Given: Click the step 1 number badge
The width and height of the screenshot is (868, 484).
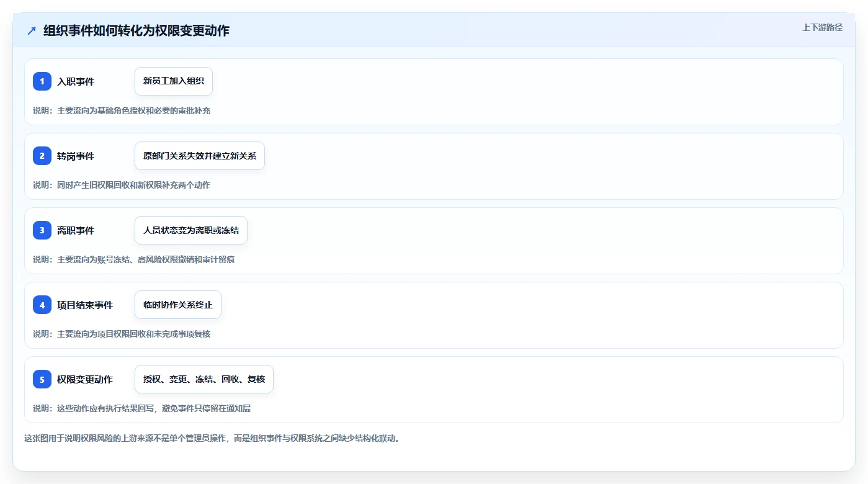Looking at the screenshot, I should 42,81.
